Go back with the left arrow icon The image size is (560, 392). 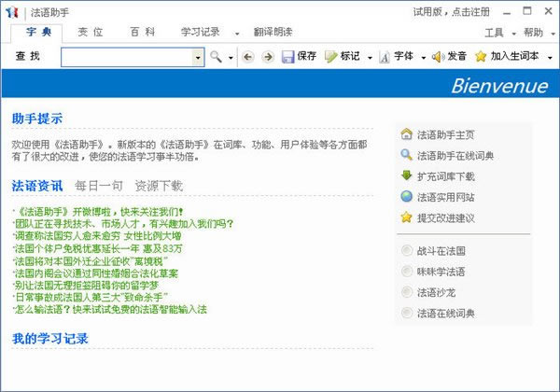[x=248, y=57]
